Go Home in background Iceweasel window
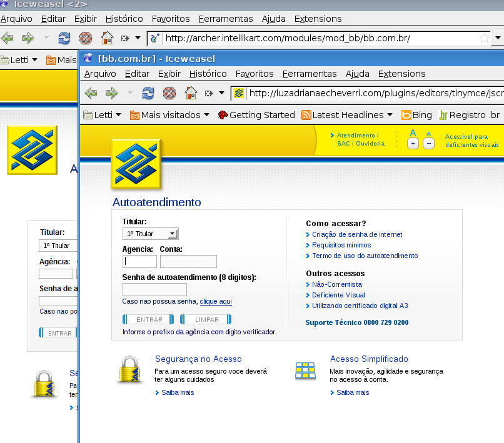Screen dimensions: 504x443 107,38
